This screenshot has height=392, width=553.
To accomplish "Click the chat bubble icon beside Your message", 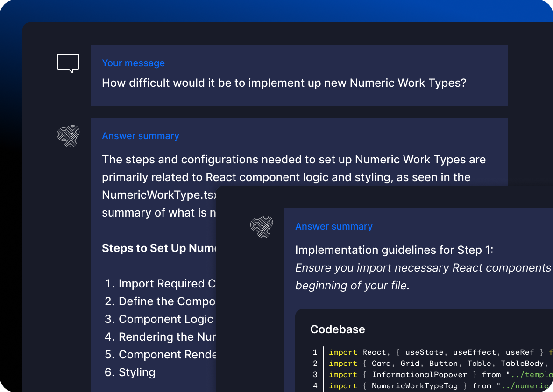I will 68,63.
